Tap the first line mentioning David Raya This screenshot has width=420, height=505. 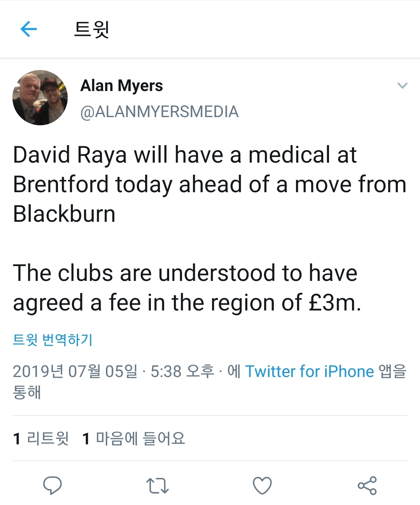(x=185, y=155)
